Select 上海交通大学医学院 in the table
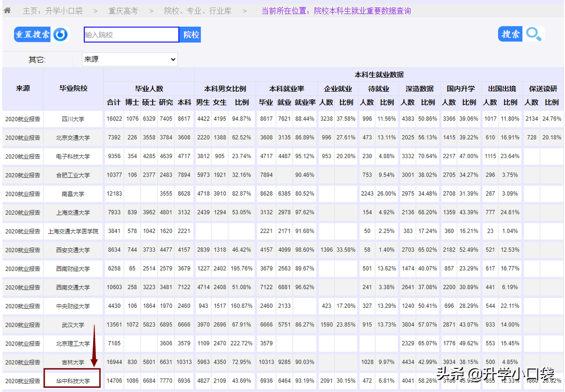565x392 pixels. pos(72,231)
